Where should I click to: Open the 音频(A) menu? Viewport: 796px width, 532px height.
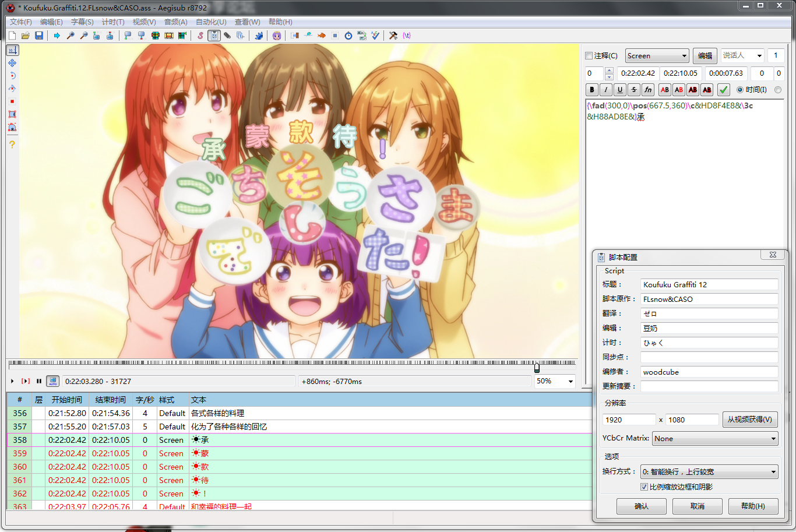coord(175,22)
